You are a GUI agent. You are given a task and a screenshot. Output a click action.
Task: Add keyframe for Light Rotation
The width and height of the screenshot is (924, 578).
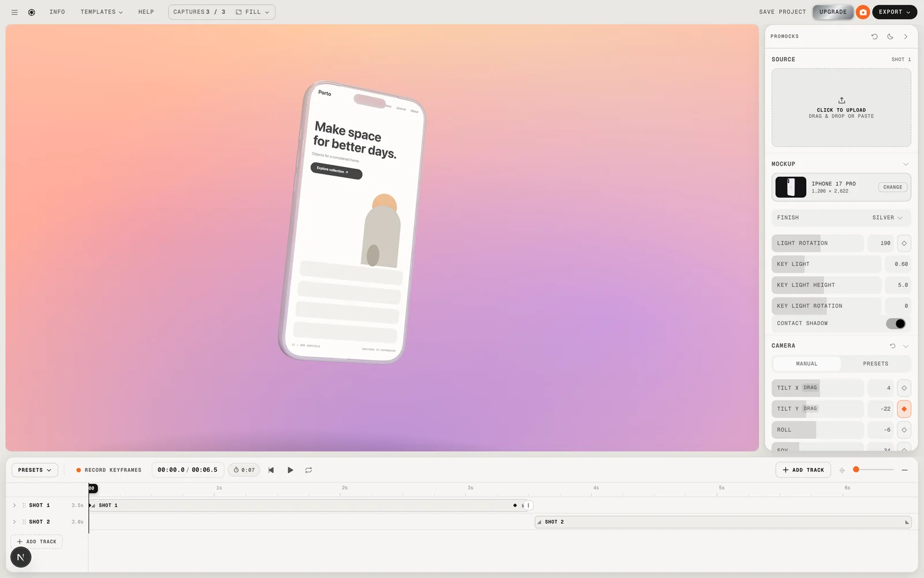click(x=904, y=243)
